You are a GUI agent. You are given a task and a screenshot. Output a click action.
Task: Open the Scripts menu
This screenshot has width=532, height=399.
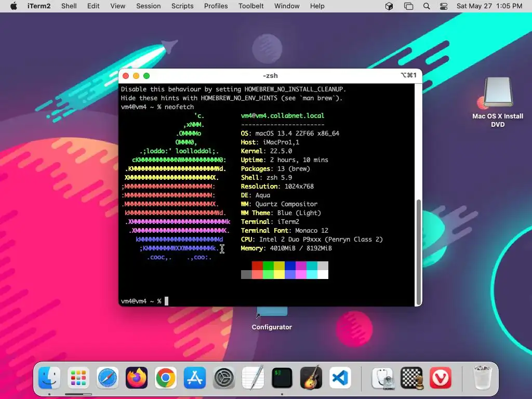[182, 6]
